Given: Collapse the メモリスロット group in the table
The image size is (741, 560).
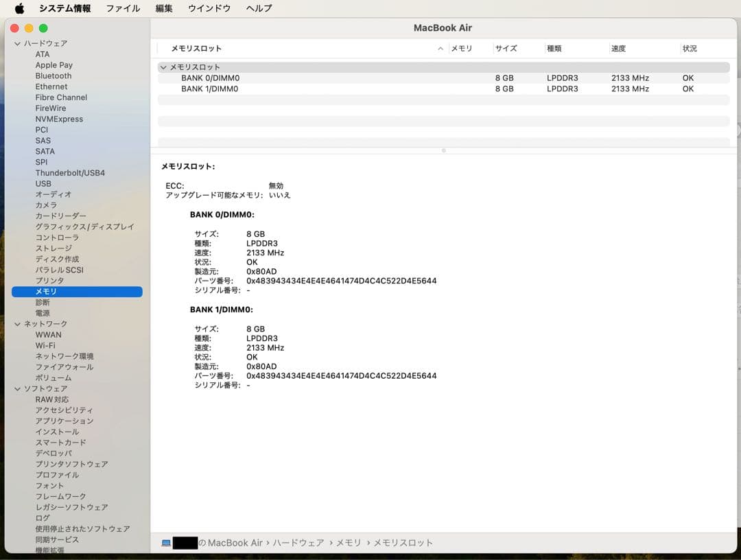Looking at the screenshot, I should pyautogui.click(x=163, y=67).
